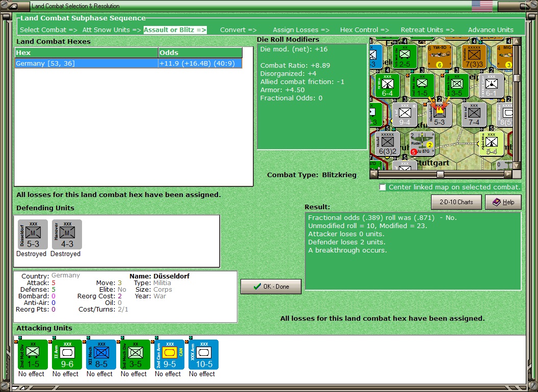
Task: Click the green 6-4 unit on map
Action: (x=387, y=86)
